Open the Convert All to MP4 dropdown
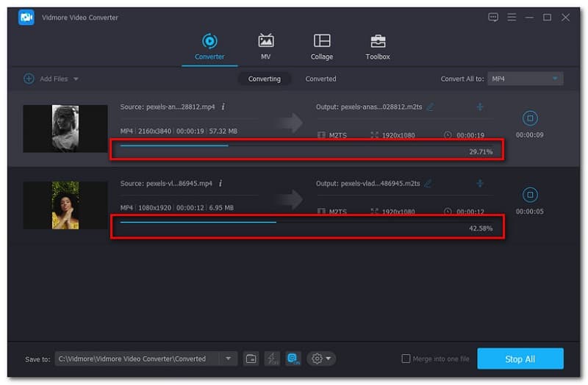 (525, 79)
